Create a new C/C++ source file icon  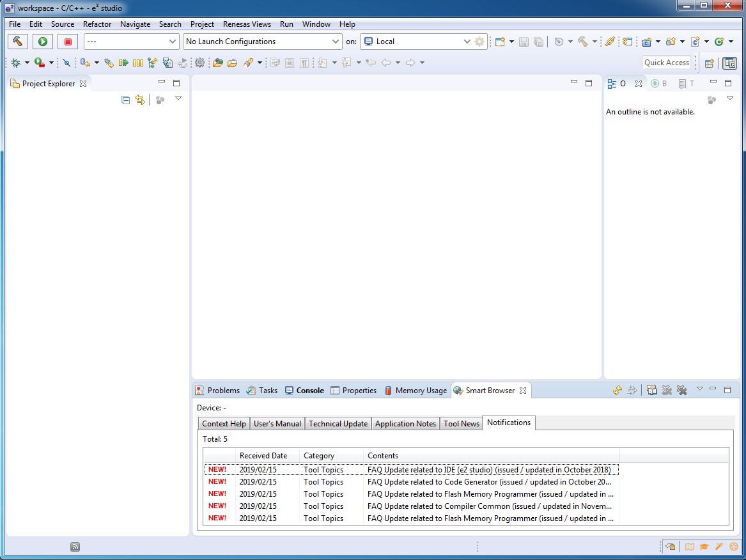694,41
